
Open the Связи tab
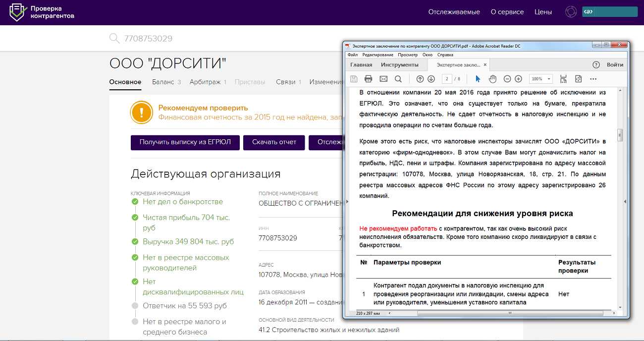pyautogui.click(x=289, y=82)
